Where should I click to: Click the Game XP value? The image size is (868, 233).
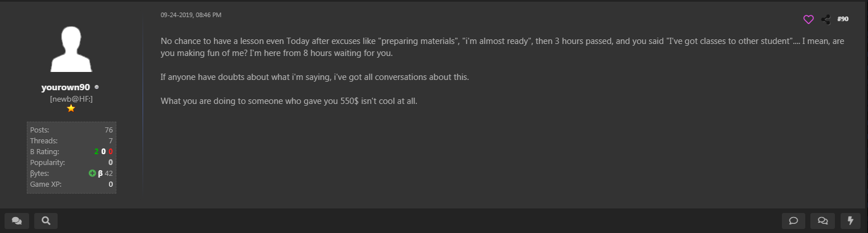click(x=111, y=184)
